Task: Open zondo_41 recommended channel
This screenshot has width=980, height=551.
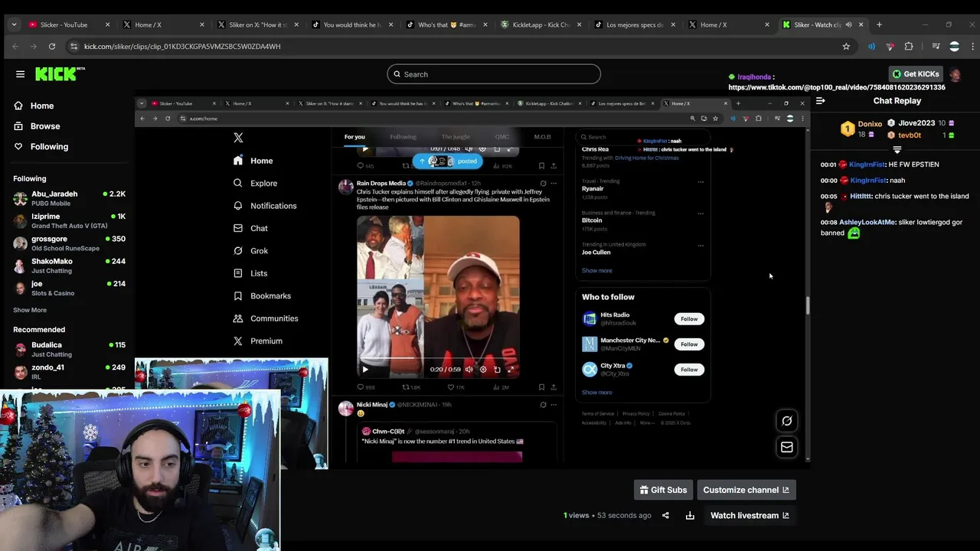Action: click(69, 372)
